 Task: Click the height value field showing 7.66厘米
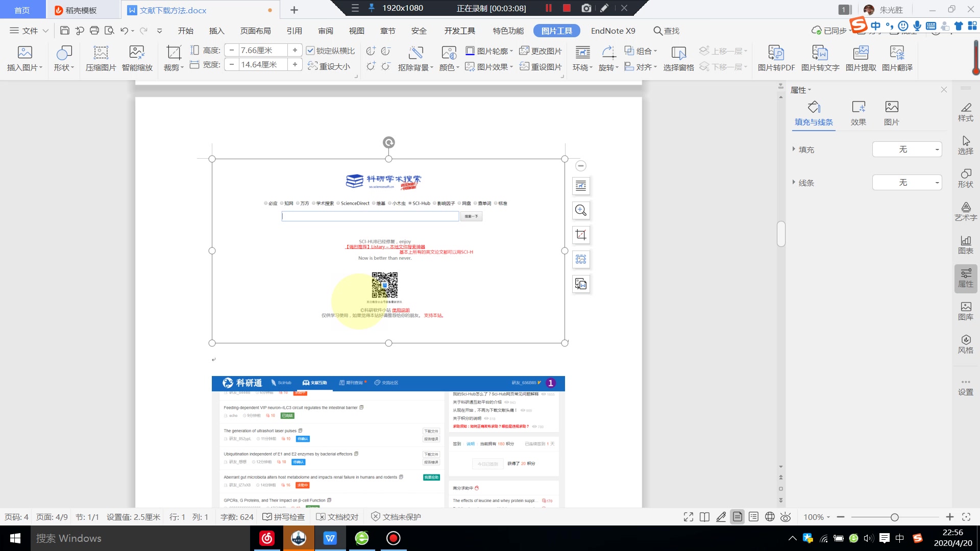click(262, 50)
